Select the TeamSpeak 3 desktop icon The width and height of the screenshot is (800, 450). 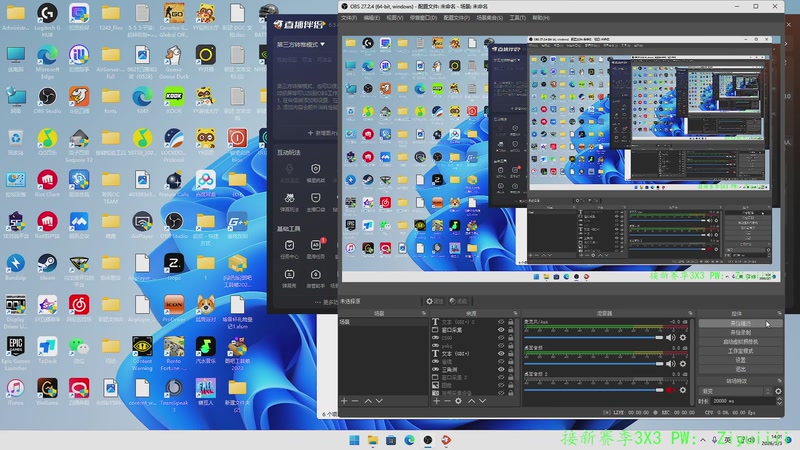coord(173,394)
